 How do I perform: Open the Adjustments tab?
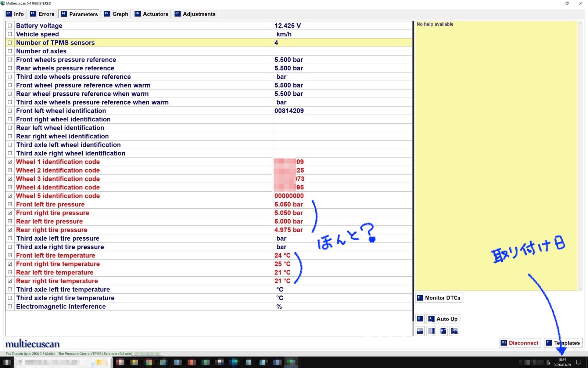[x=195, y=14]
